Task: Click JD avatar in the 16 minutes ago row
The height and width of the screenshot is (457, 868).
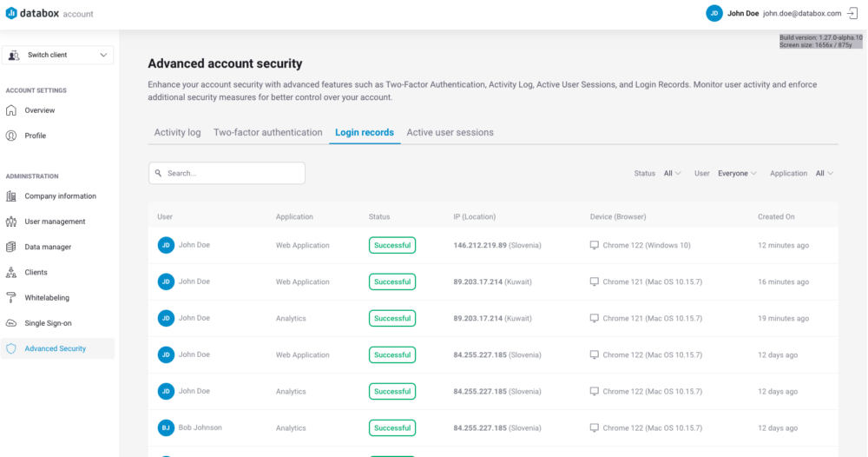Action: pos(166,281)
